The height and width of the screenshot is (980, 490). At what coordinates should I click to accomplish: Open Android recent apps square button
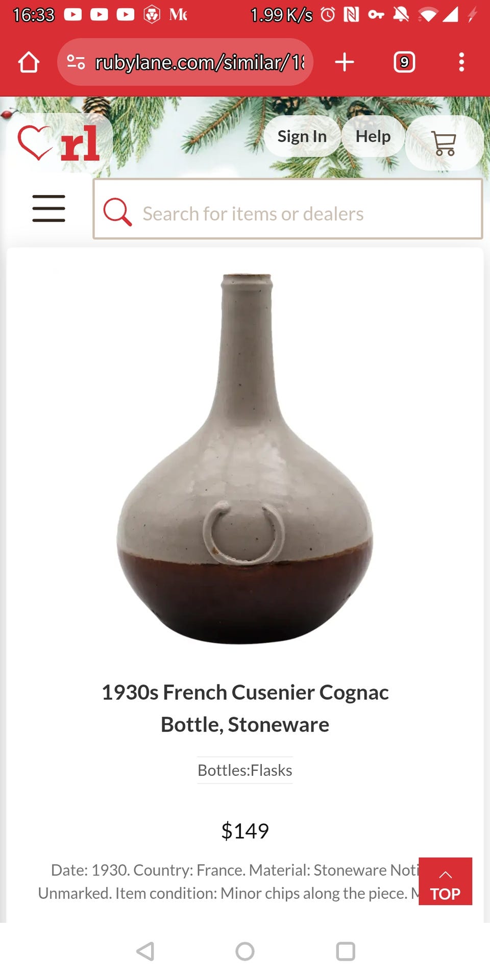tap(346, 951)
